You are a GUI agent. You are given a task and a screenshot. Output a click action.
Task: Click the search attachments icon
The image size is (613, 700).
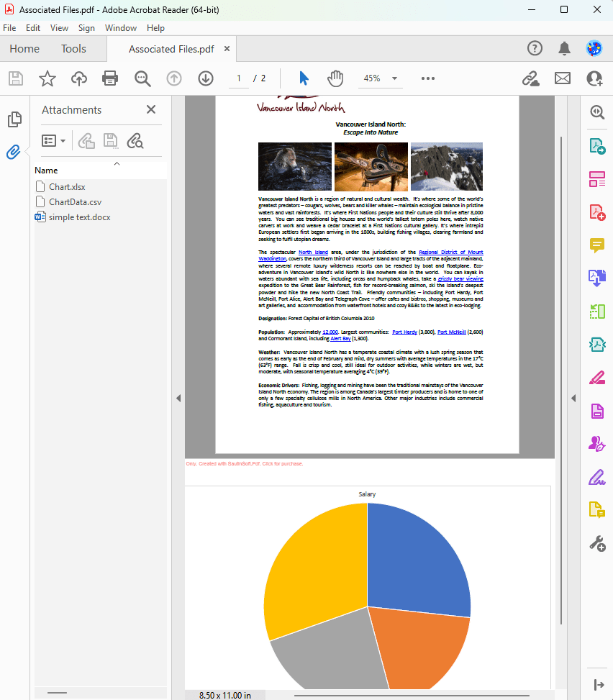135,141
